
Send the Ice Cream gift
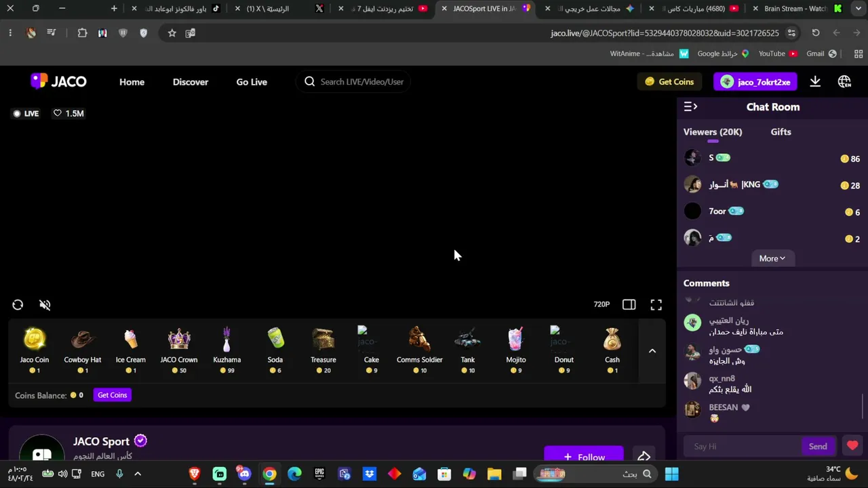[131, 350]
